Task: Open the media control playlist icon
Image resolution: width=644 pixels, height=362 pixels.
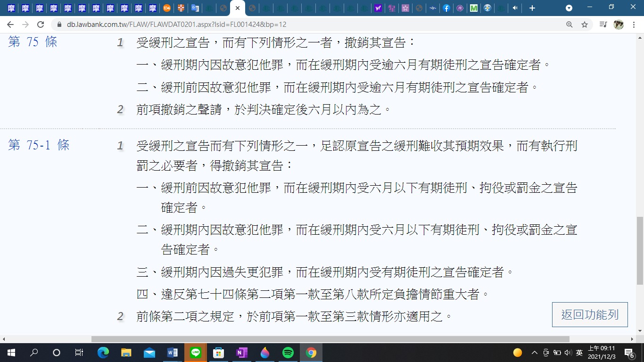Action: (603, 25)
